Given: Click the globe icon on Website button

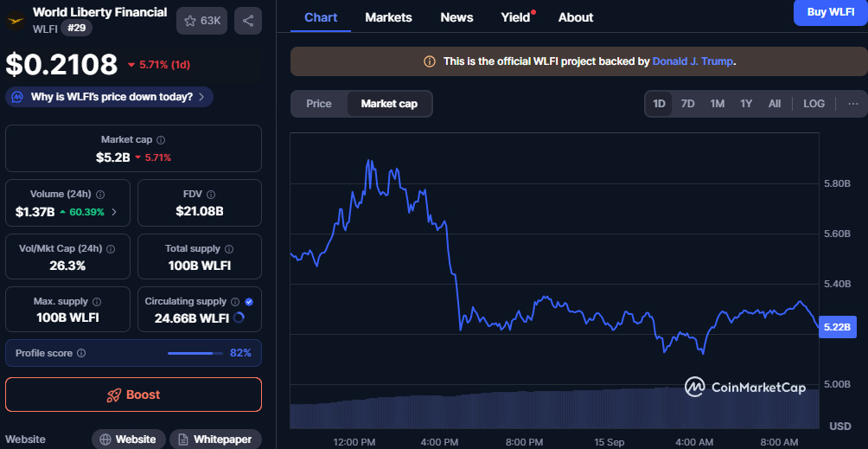Looking at the screenshot, I should point(105,439).
